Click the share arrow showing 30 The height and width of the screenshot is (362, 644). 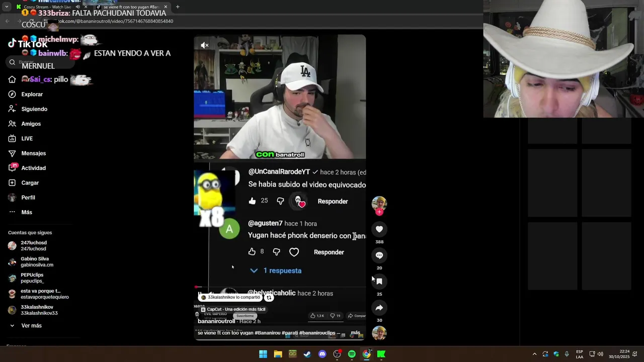[x=379, y=308]
